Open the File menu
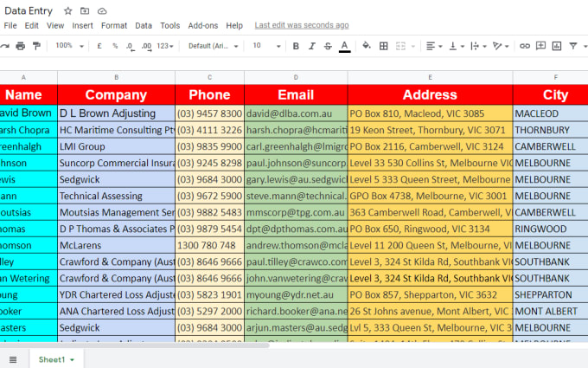 [10, 25]
